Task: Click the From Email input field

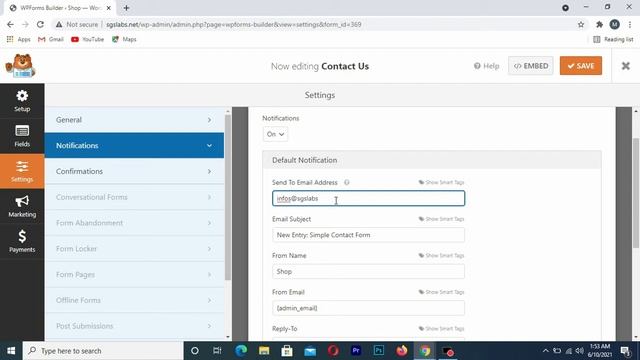Action: tap(368, 308)
